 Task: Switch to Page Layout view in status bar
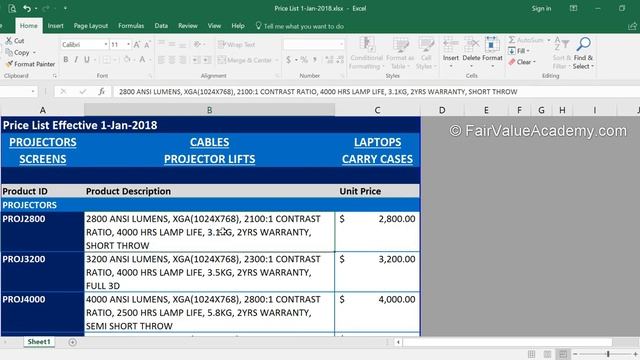[547, 354]
